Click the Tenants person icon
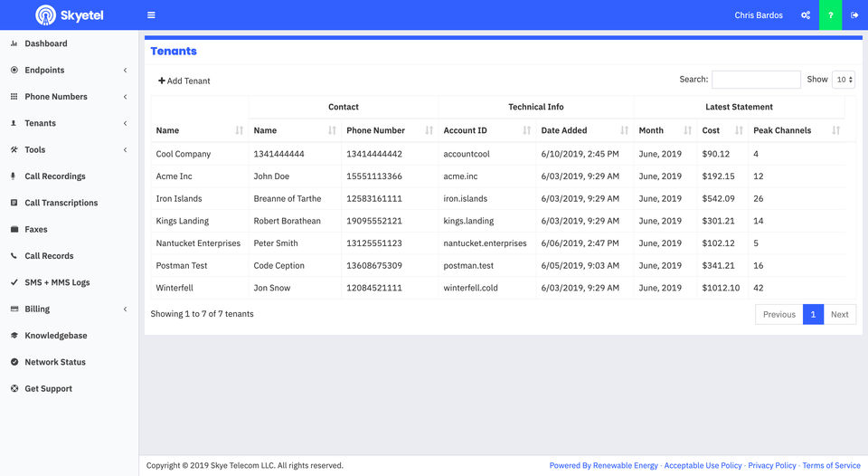This screenshot has width=868, height=476. 14,123
